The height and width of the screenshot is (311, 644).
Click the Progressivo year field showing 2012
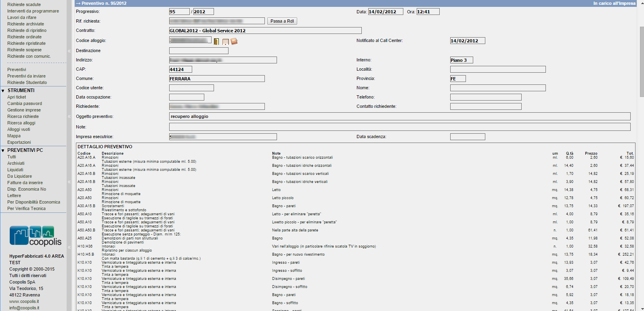click(203, 12)
